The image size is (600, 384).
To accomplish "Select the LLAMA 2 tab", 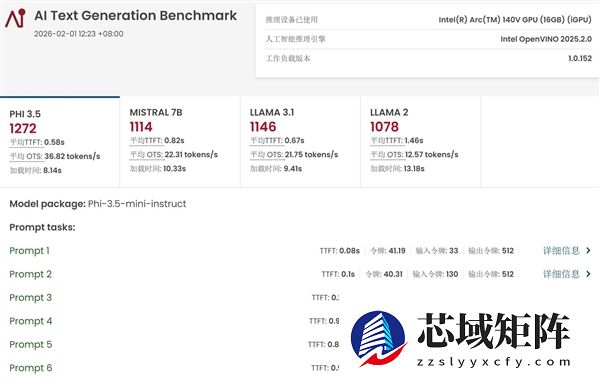I will (x=421, y=142).
